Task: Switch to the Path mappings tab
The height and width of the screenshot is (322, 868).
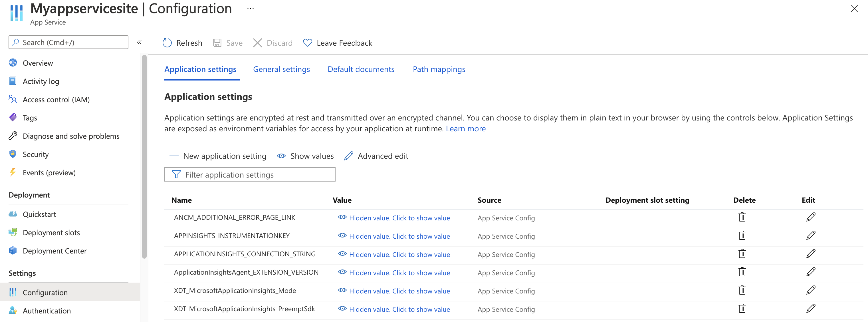Action: click(439, 69)
